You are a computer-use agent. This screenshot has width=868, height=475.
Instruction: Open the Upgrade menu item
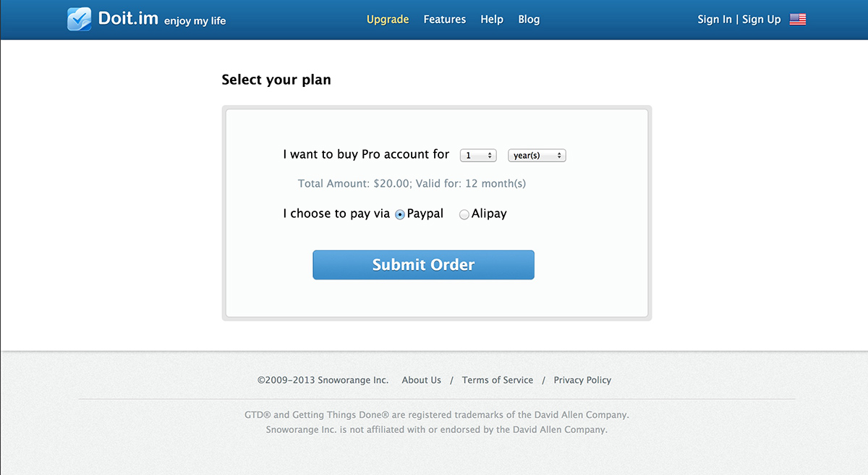[388, 20]
